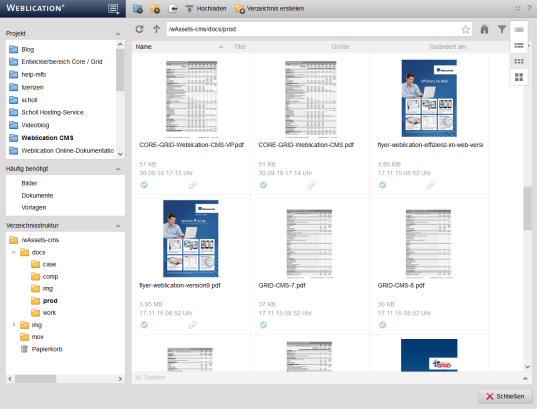Click the file settings gear icon in toolbar

click(138, 9)
